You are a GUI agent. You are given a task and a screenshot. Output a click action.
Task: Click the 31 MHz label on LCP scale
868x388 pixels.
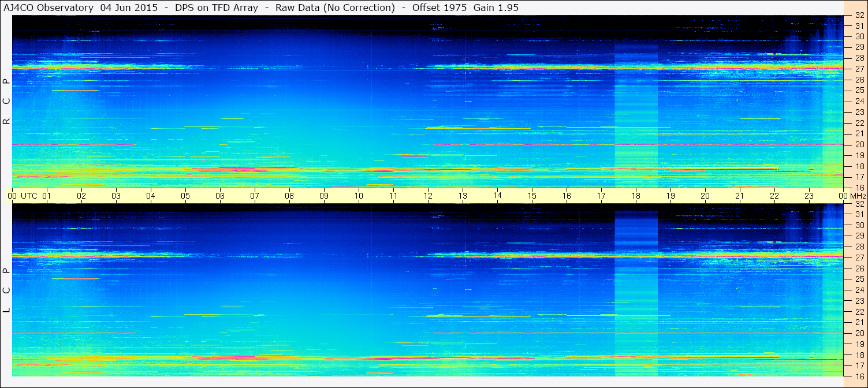[859, 214]
